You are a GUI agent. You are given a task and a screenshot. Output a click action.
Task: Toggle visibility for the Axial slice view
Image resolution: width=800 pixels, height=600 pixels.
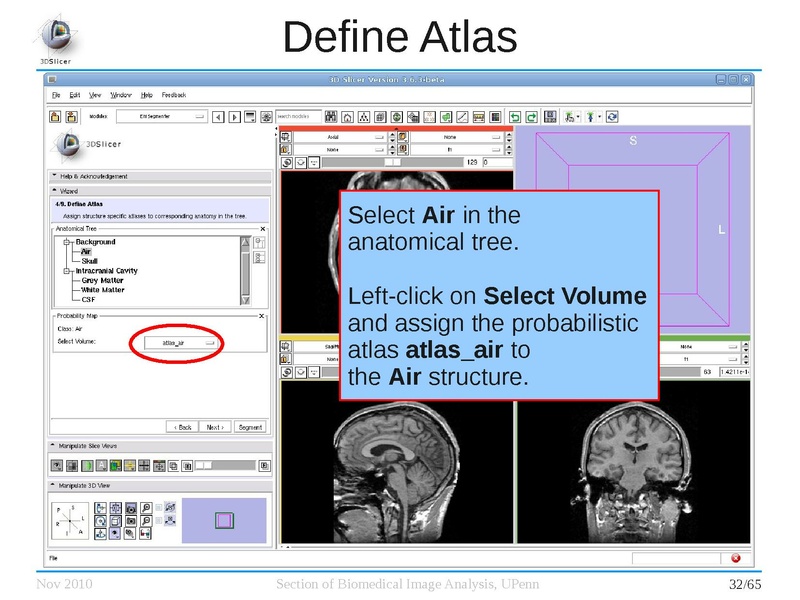click(285, 138)
